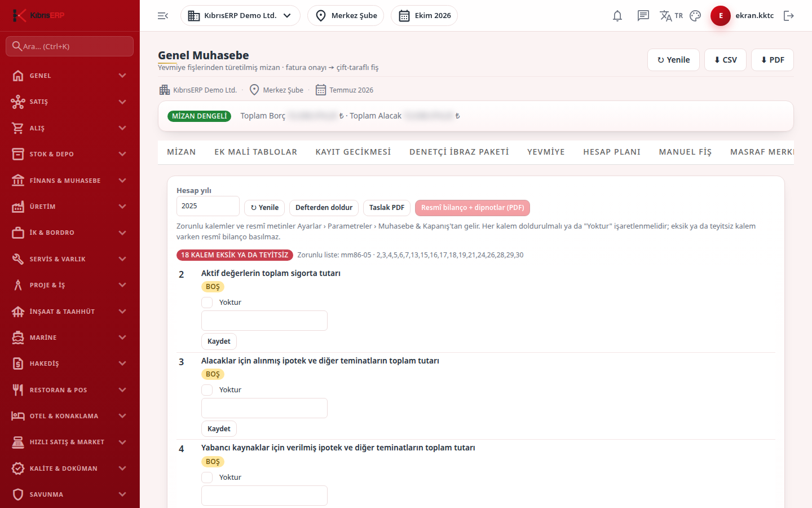Click the Restoran & POS cutlery icon

tap(18, 390)
